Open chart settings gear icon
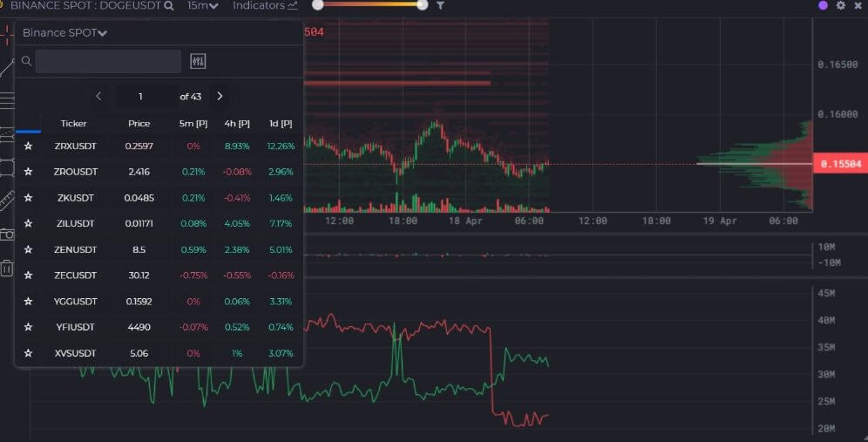The width and height of the screenshot is (868, 442). pyautogui.click(x=841, y=5)
